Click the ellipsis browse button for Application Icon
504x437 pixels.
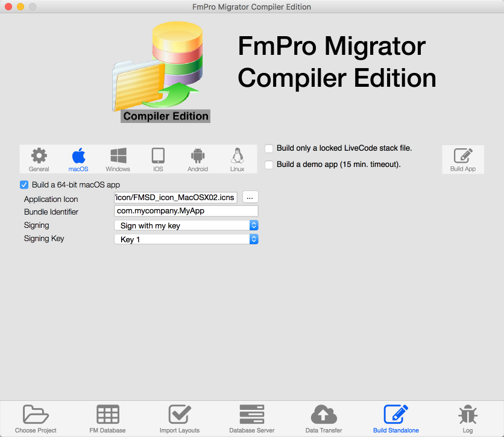(250, 197)
